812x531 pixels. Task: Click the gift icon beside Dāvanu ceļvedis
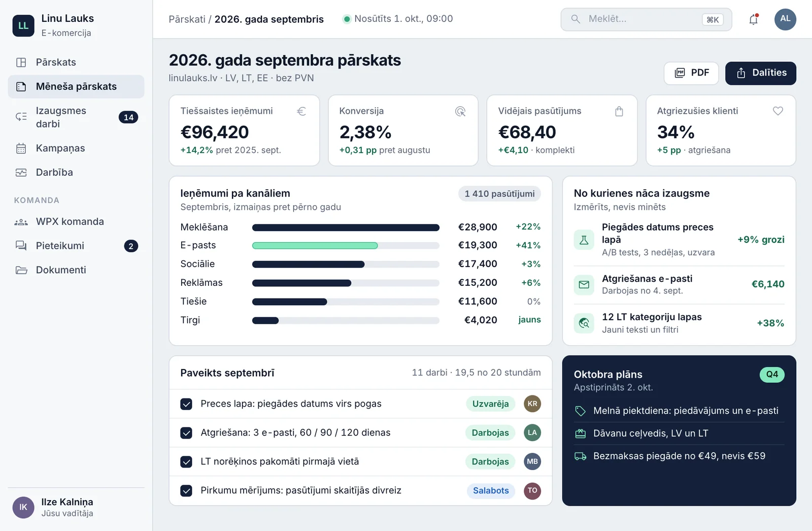coord(580,434)
